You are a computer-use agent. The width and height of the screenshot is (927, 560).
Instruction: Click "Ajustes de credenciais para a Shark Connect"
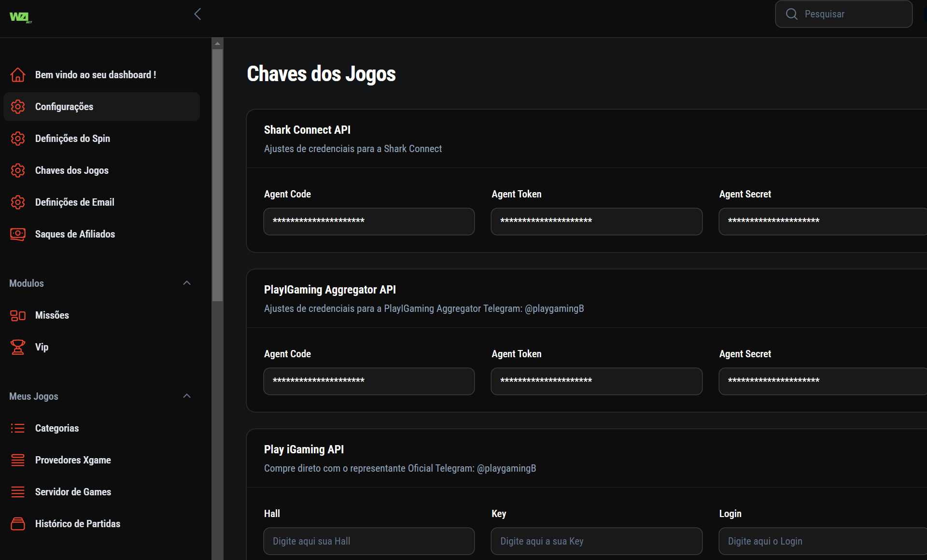point(353,149)
